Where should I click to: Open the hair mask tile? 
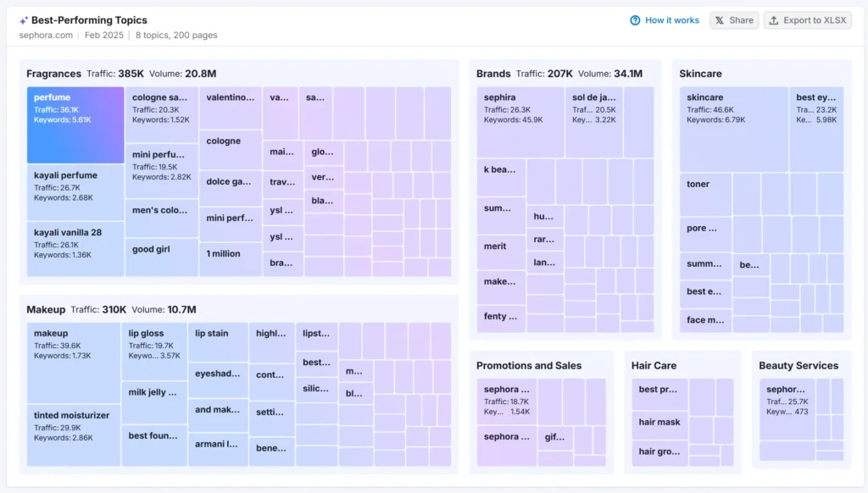click(659, 425)
